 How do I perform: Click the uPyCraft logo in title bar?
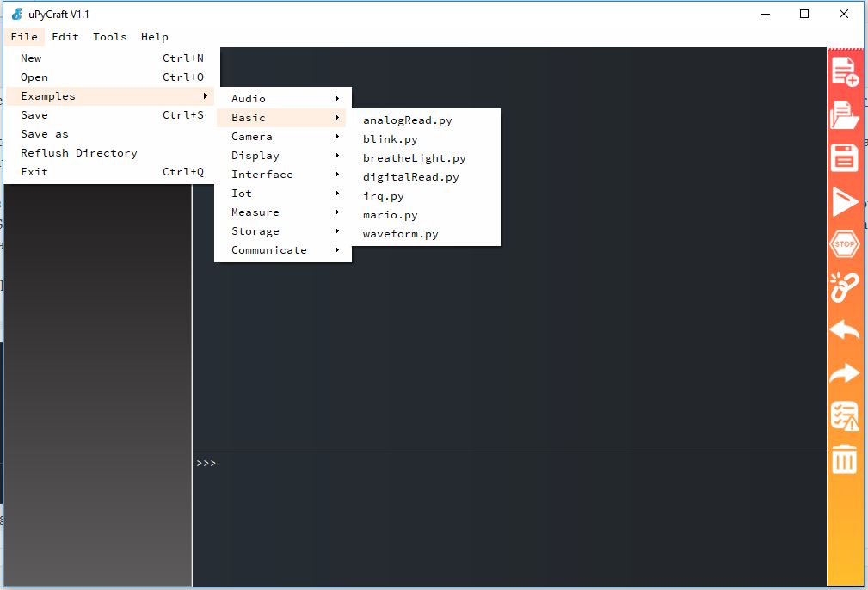(x=18, y=14)
